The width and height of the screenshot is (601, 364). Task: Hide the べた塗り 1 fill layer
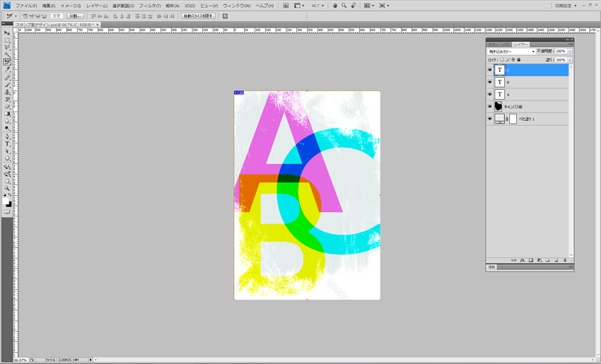tap(489, 119)
